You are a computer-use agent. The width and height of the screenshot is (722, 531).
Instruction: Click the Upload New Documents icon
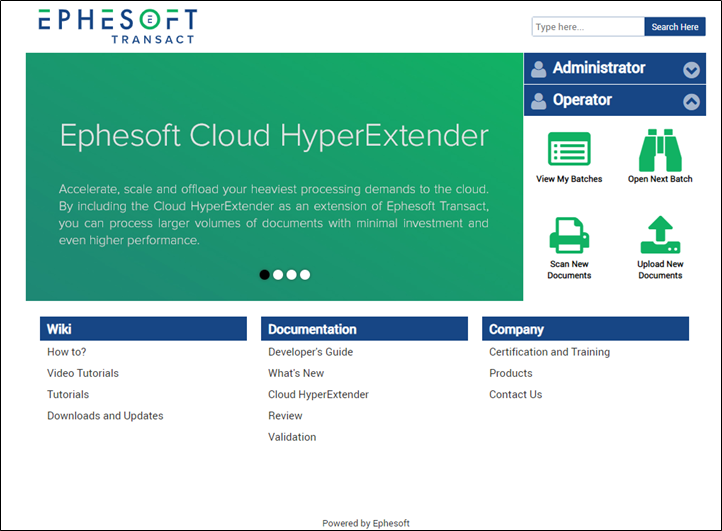660,235
